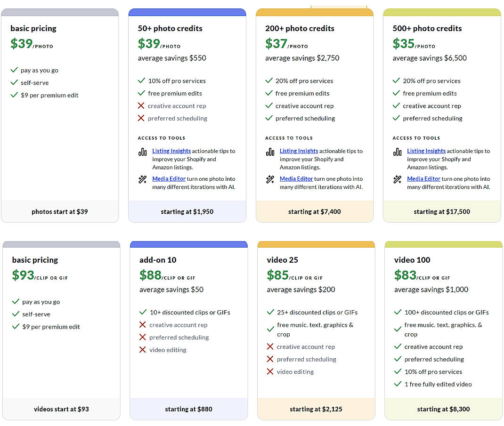Click the Listing Insights bar-chart icon in 50+ plan

143,152
